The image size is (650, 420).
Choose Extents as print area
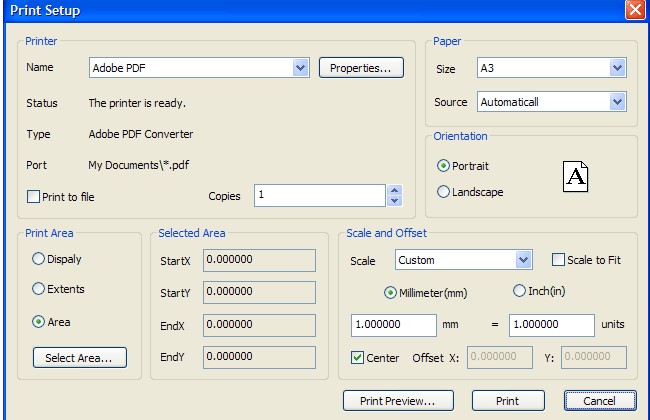click(x=39, y=290)
